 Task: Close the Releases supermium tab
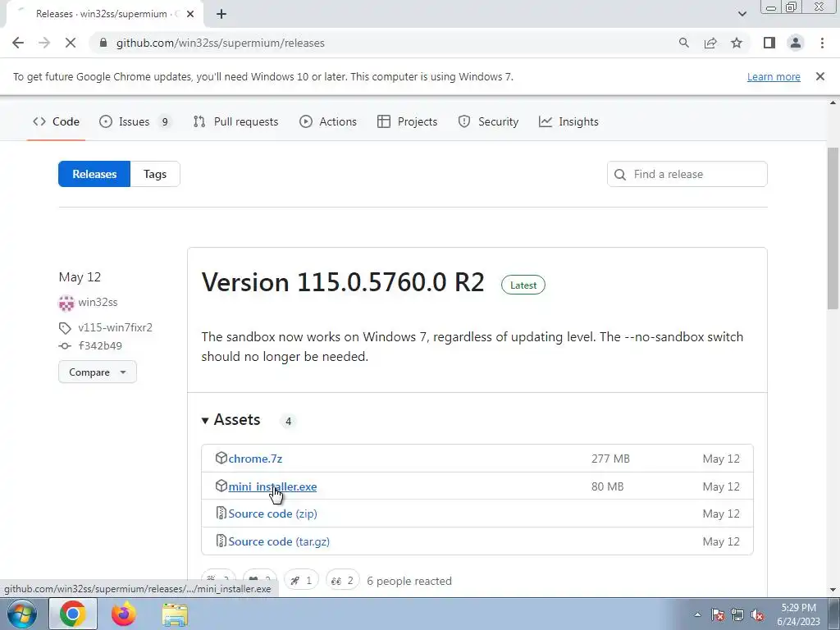tap(190, 14)
